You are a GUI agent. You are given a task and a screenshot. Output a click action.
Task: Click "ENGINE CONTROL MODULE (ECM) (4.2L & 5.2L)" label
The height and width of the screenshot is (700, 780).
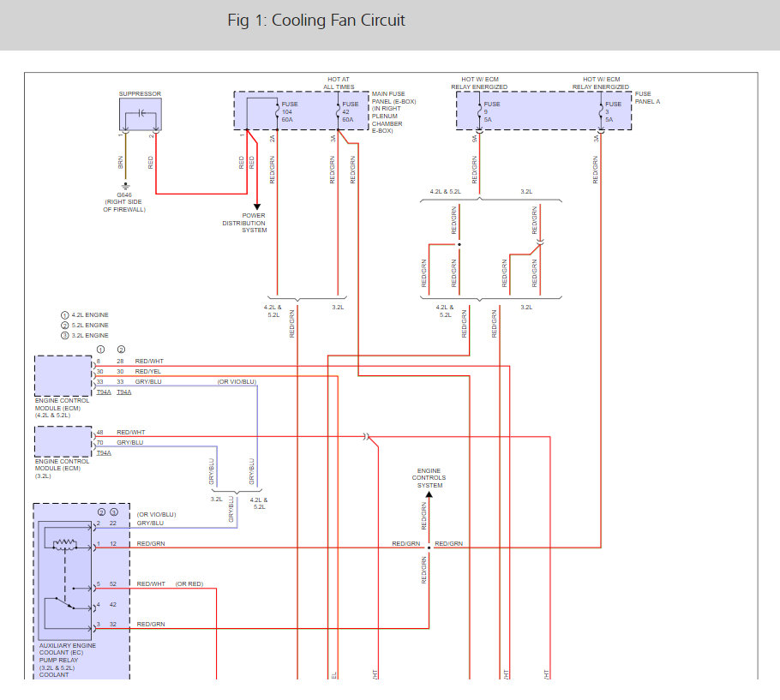pyautogui.click(x=63, y=408)
